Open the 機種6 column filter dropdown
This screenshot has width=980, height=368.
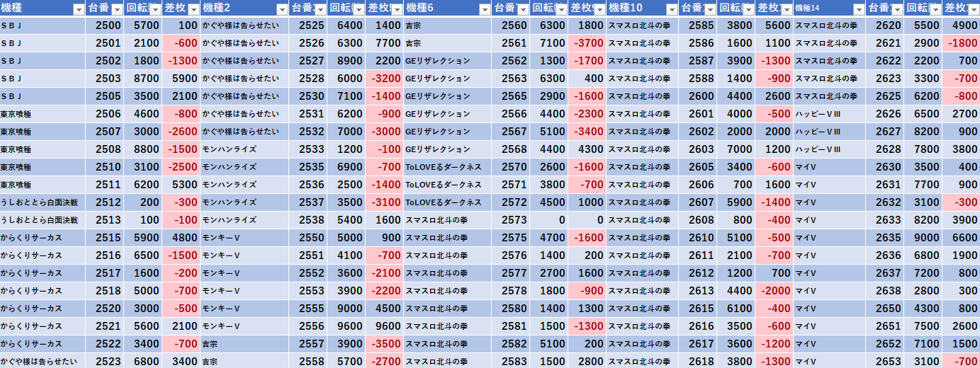coord(485,9)
